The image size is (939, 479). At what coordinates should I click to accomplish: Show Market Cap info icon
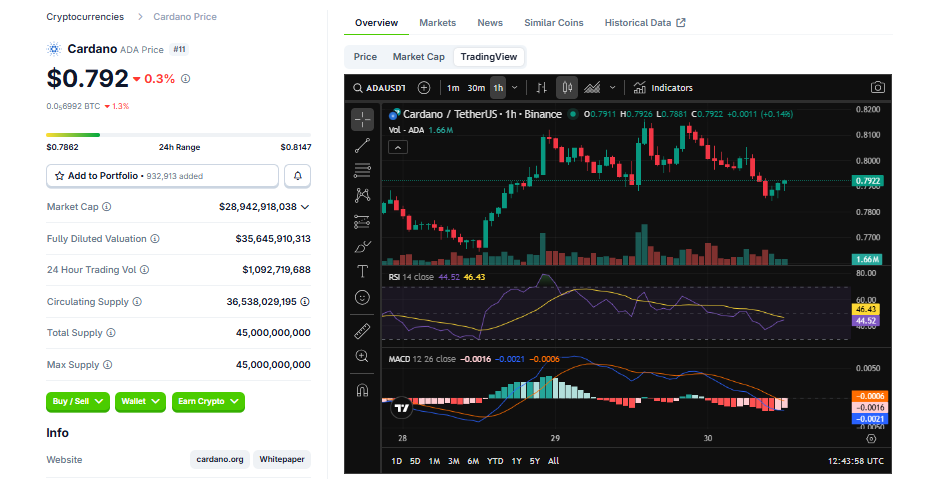click(x=107, y=207)
